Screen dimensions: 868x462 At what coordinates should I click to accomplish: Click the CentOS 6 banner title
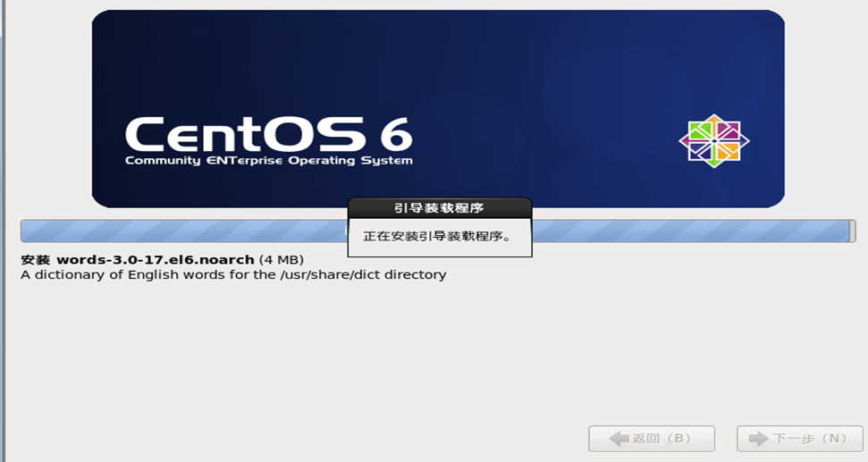(268, 133)
